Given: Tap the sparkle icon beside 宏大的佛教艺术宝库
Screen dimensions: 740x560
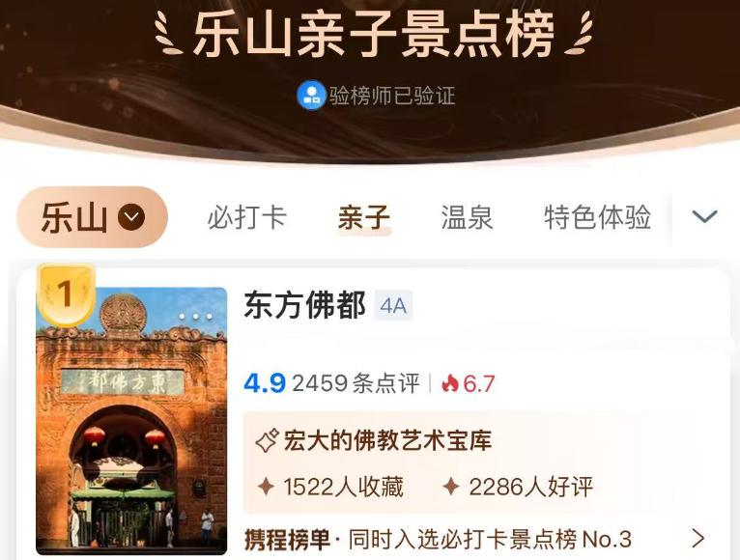Looking at the screenshot, I should 267,441.
